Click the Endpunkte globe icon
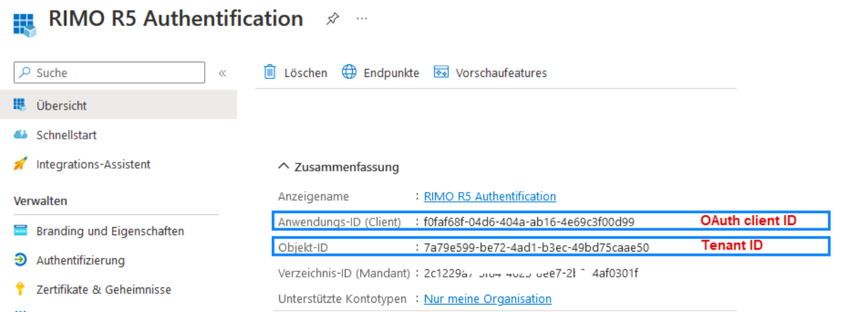Screen dimensions: 868x312 click(349, 72)
